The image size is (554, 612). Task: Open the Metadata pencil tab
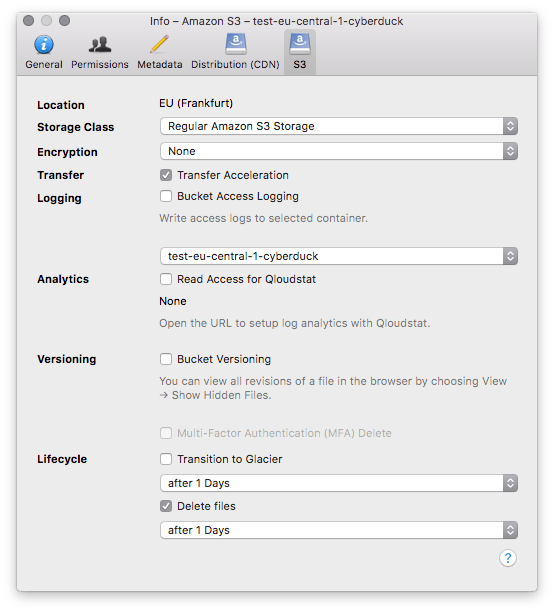click(159, 52)
